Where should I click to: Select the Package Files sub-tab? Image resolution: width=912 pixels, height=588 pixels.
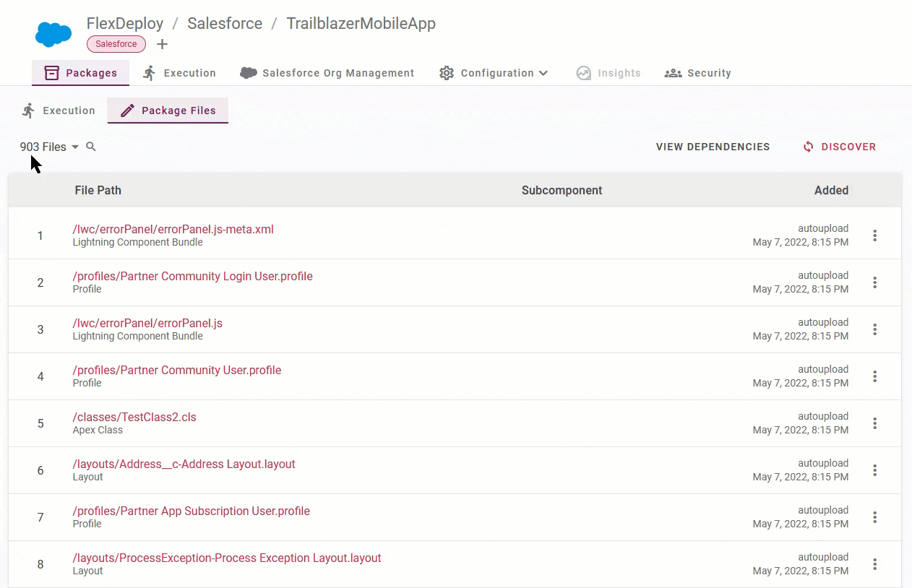pos(168,111)
